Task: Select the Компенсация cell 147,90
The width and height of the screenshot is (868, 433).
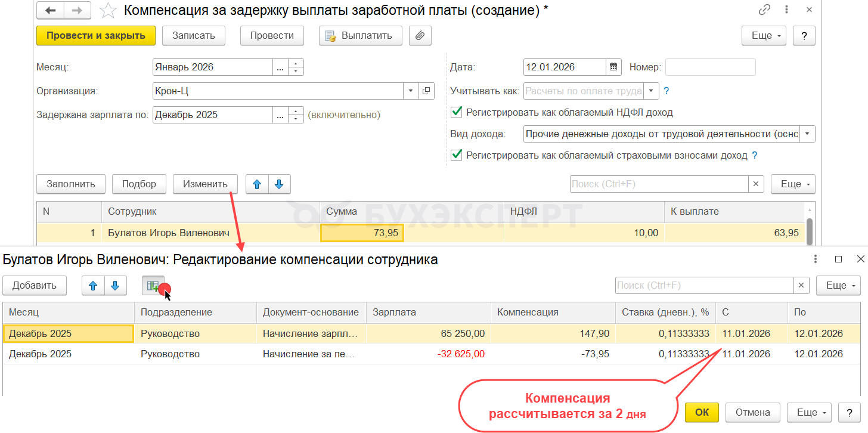Action: pyautogui.click(x=553, y=334)
